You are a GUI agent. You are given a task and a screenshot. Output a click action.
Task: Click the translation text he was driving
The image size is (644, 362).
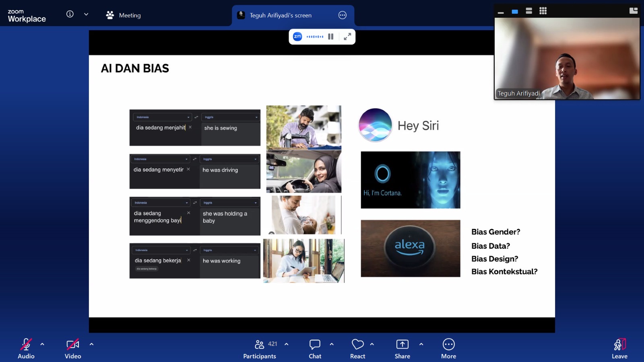[220, 170]
